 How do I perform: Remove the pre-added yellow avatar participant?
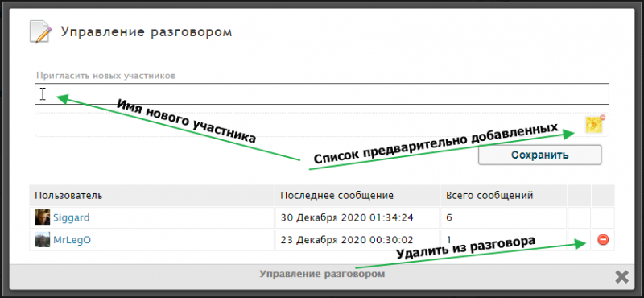pos(602,118)
